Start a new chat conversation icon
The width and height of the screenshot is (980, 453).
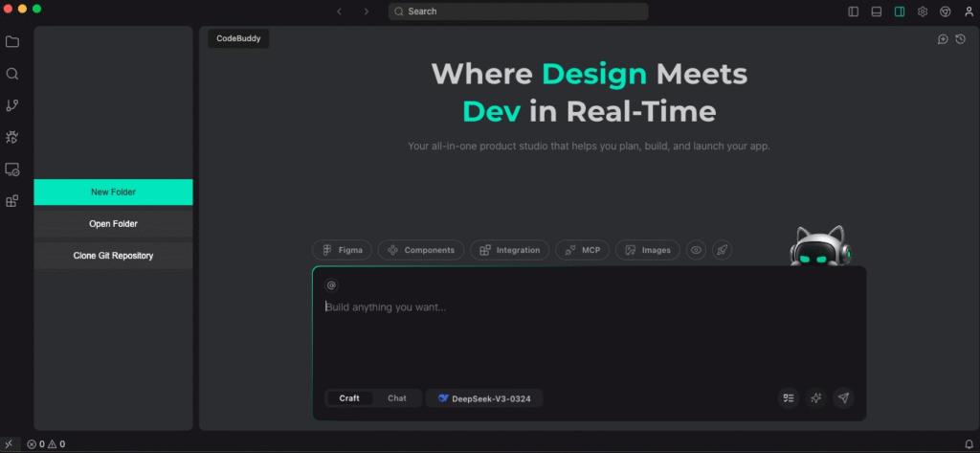[x=943, y=39]
